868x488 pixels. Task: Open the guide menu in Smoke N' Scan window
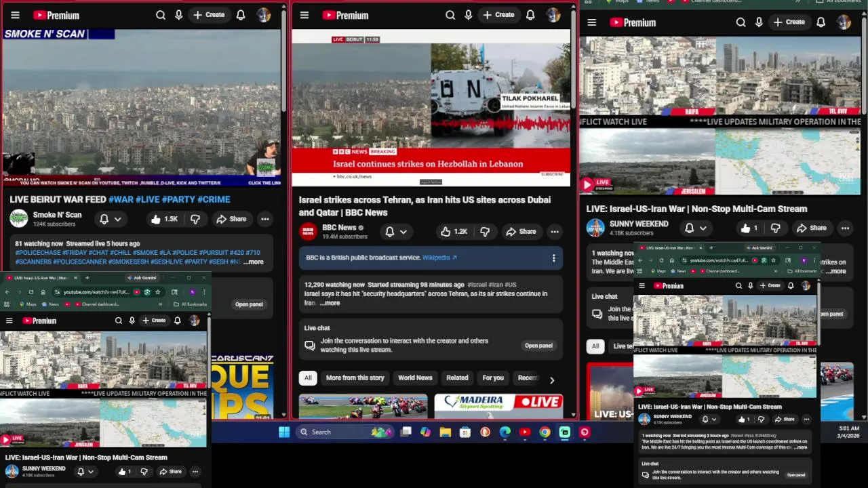pos(15,15)
